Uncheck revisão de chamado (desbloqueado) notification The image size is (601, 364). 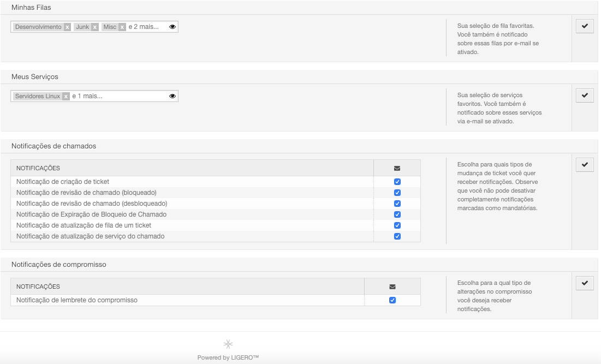pos(397,204)
